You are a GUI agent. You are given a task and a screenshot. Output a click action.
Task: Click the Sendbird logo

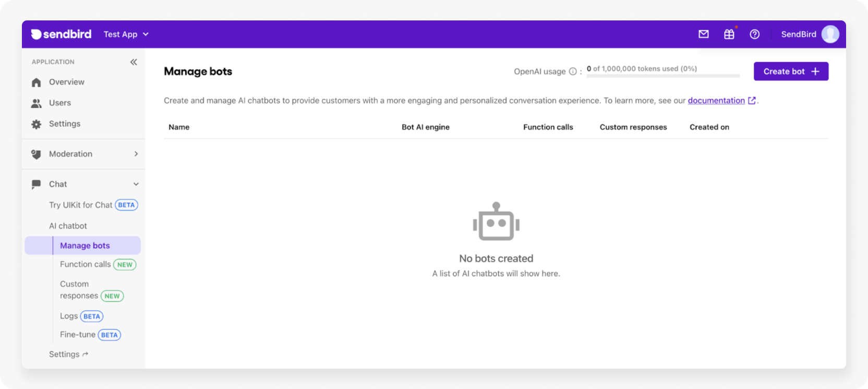[x=61, y=34]
